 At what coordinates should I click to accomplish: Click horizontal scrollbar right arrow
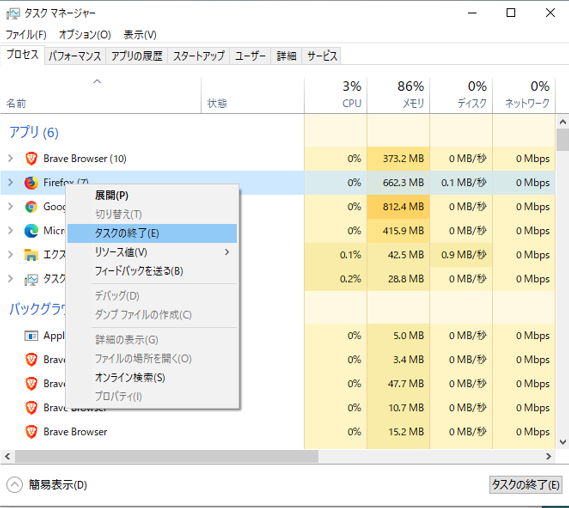[x=549, y=456]
